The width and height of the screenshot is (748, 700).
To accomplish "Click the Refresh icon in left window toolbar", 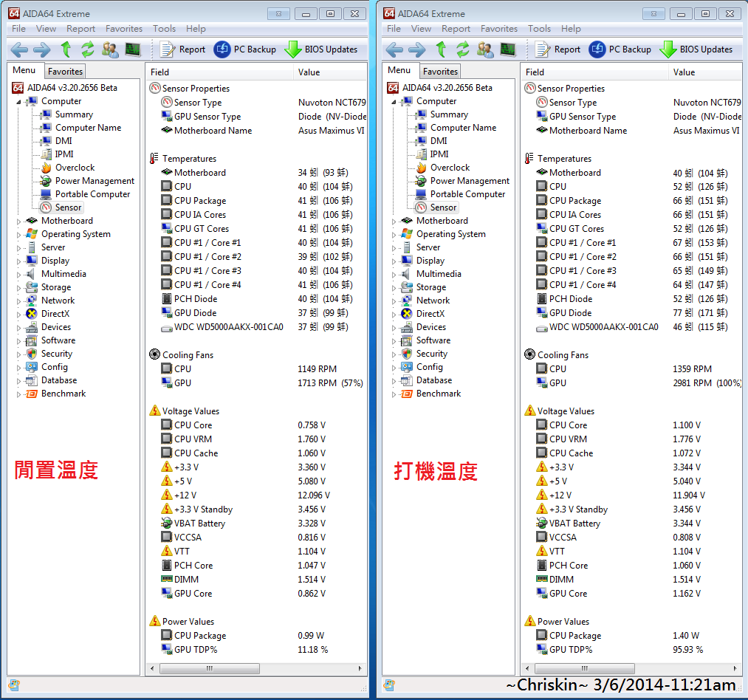I will pos(88,49).
